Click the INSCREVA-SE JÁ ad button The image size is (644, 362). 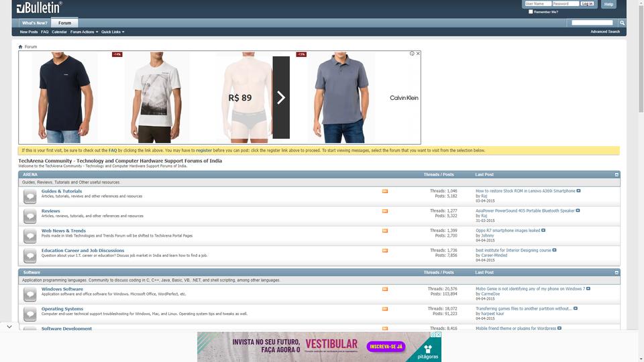pyautogui.click(x=386, y=347)
